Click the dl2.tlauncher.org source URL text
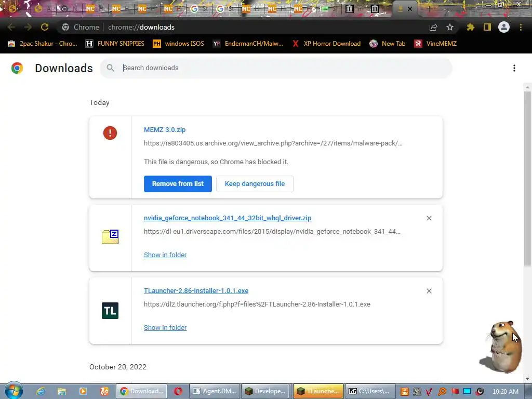This screenshot has width=532, height=399. [x=257, y=304]
